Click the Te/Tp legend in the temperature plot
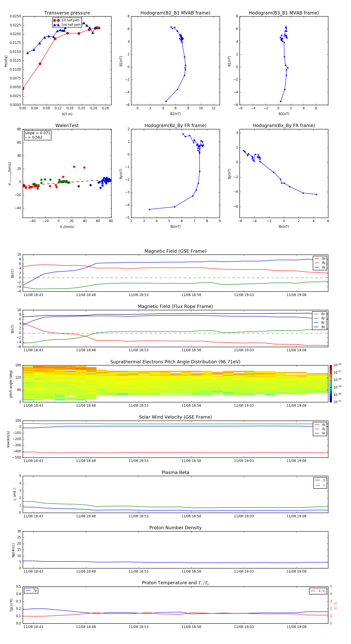Image resolution: width=351 pixels, height=644 pixels. (x=318, y=591)
